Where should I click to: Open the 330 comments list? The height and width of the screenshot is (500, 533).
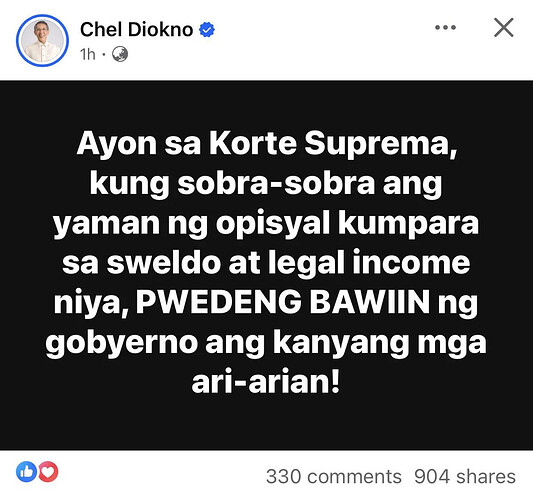pos(333,477)
